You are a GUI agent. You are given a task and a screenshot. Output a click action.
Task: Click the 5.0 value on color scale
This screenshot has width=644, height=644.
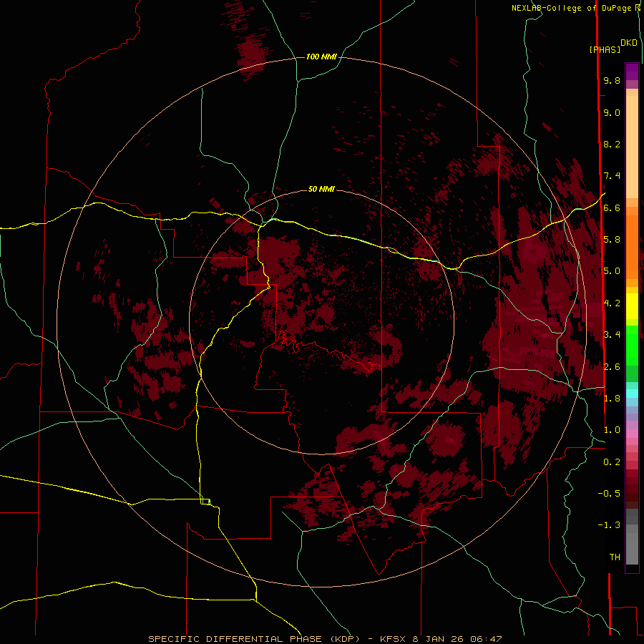(612, 271)
